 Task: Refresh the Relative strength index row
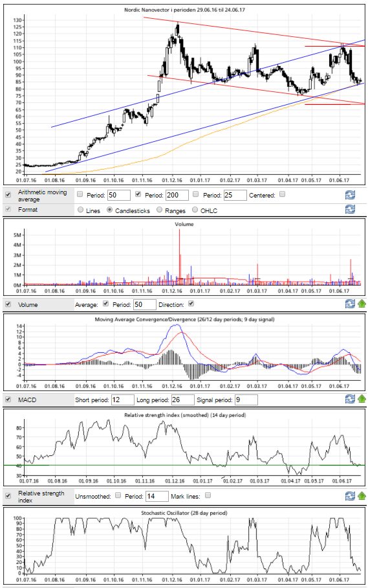tap(350, 496)
